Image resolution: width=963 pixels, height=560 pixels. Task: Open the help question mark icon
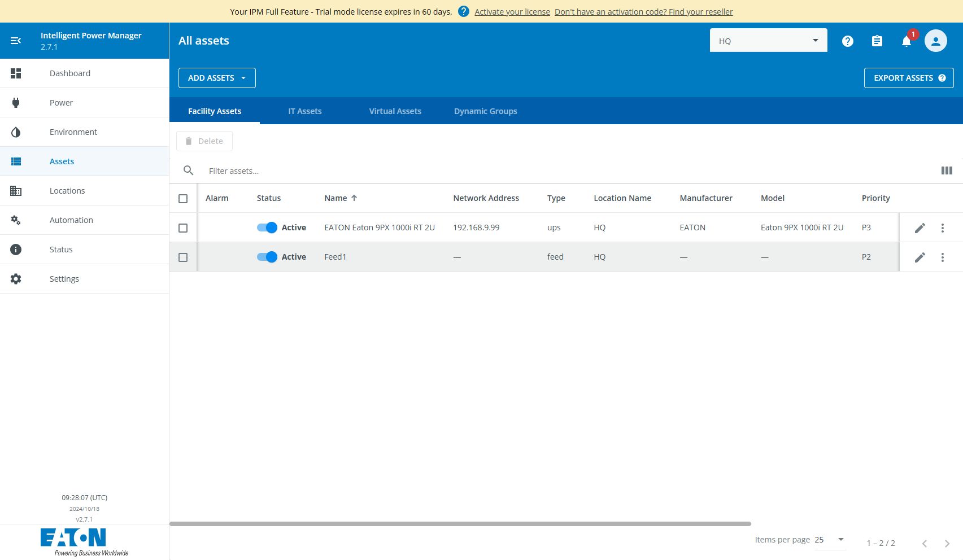847,41
